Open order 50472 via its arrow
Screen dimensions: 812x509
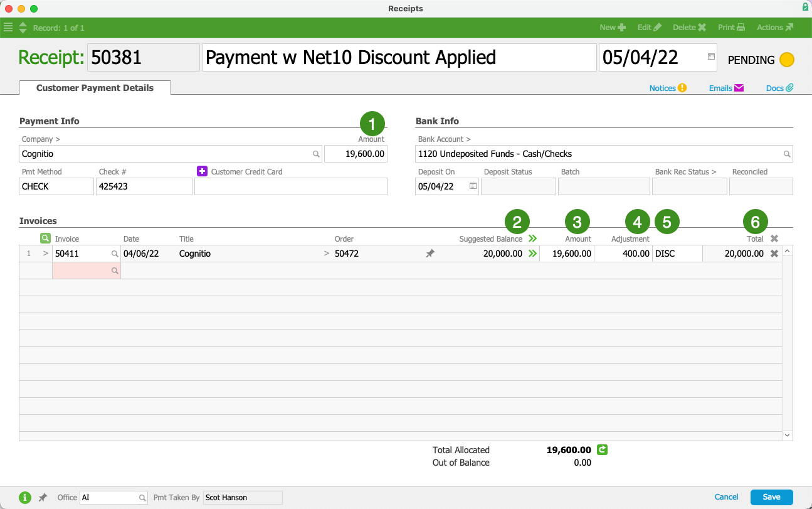click(326, 254)
